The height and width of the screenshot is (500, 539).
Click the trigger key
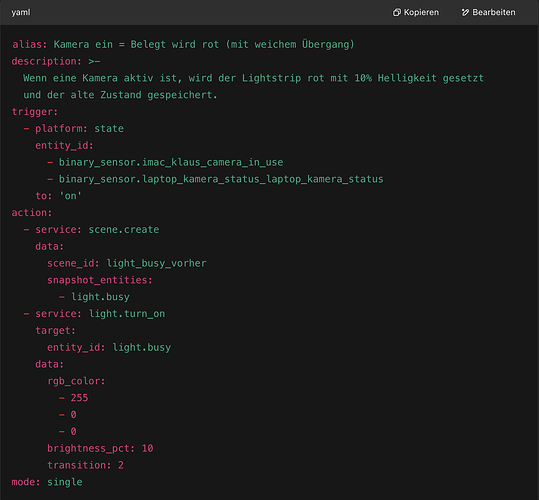click(x=35, y=112)
